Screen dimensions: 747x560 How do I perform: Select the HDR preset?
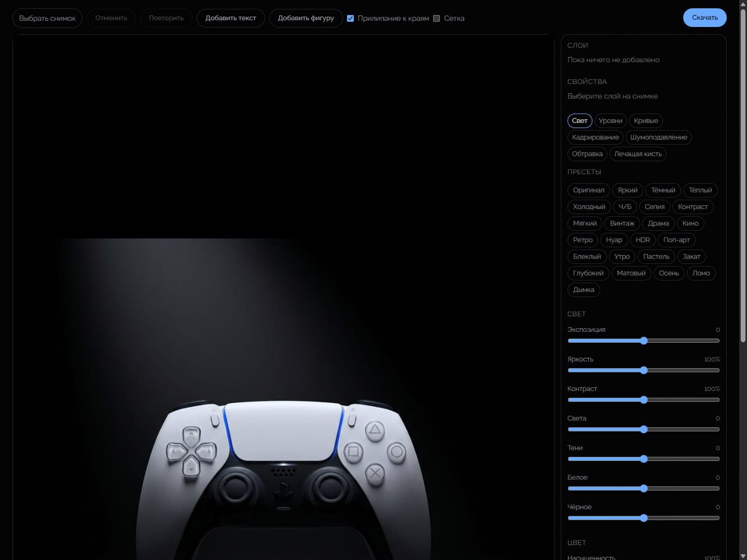(643, 240)
